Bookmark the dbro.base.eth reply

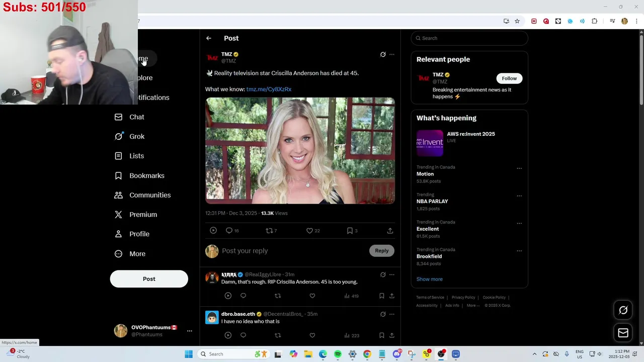pyautogui.click(x=381, y=335)
